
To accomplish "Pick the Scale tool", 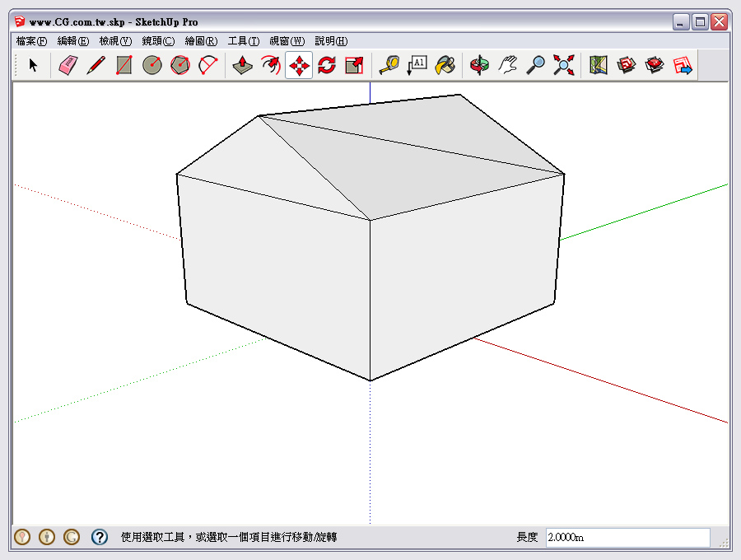I will click(354, 65).
